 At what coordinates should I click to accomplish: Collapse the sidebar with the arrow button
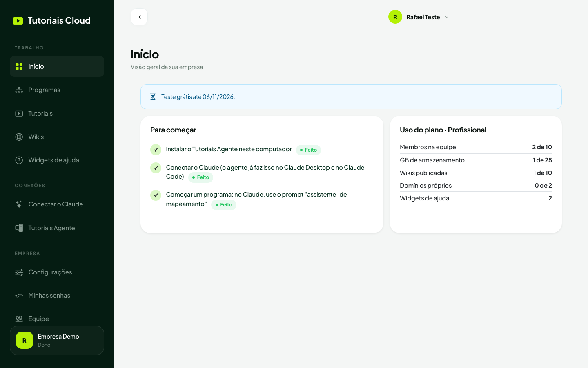point(139,17)
